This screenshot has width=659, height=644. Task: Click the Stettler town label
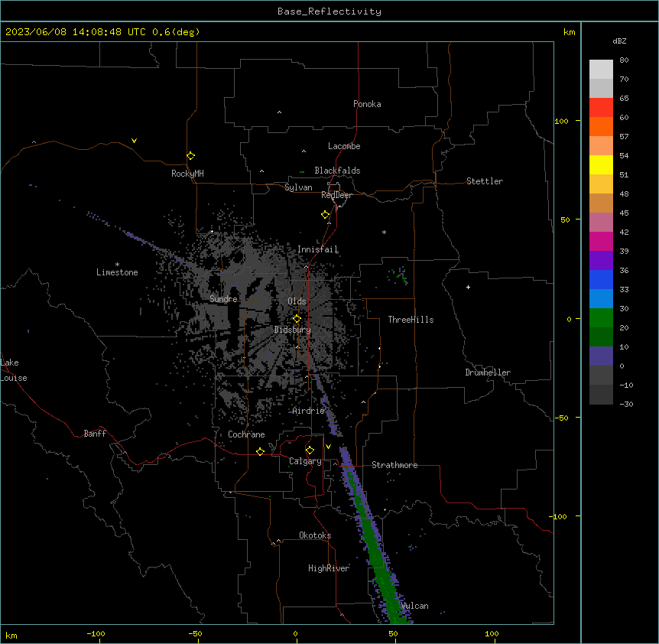point(484,181)
